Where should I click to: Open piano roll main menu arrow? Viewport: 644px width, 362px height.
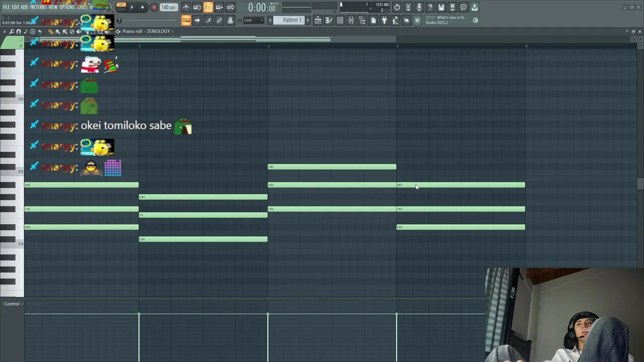5,32
